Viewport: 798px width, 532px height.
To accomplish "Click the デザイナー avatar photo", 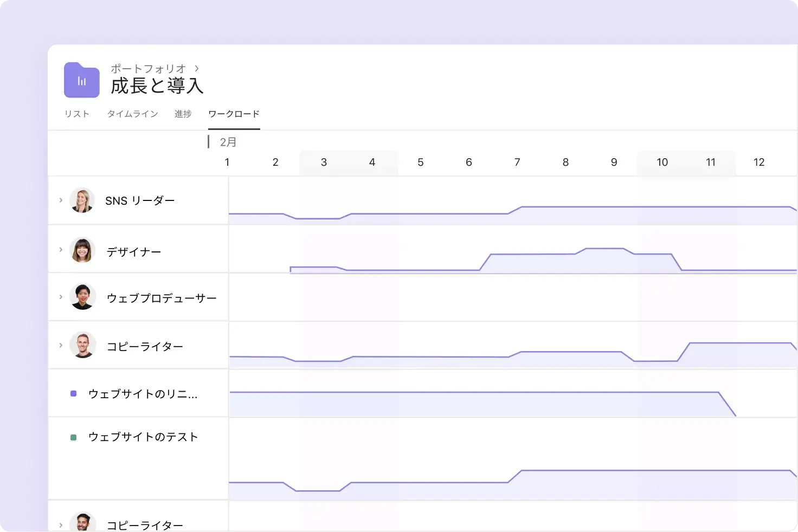I will point(82,250).
